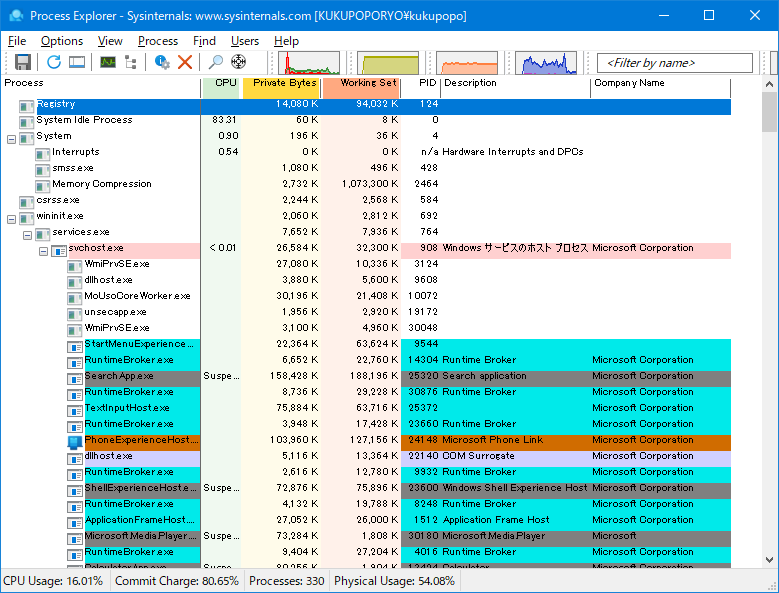Screen dimensions: 779x593
Task: Collapse the wininit.exe tree node
Action: 11,220
